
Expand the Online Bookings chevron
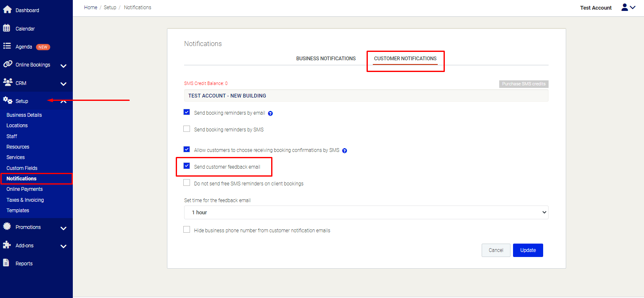point(64,66)
